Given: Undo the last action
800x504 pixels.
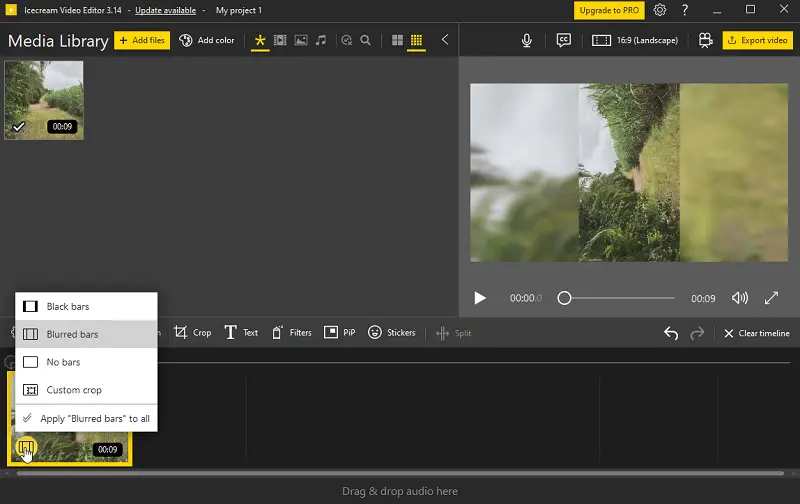Looking at the screenshot, I should [671, 333].
